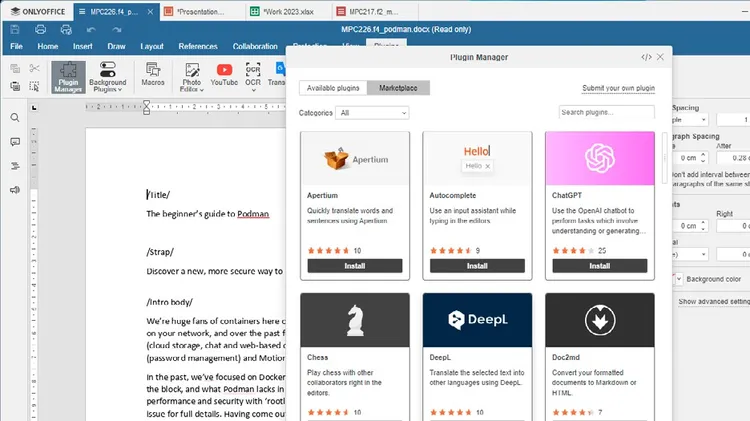Install the Apertium plugin
The height and width of the screenshot is (421, 750).
[x=355, y=266]
